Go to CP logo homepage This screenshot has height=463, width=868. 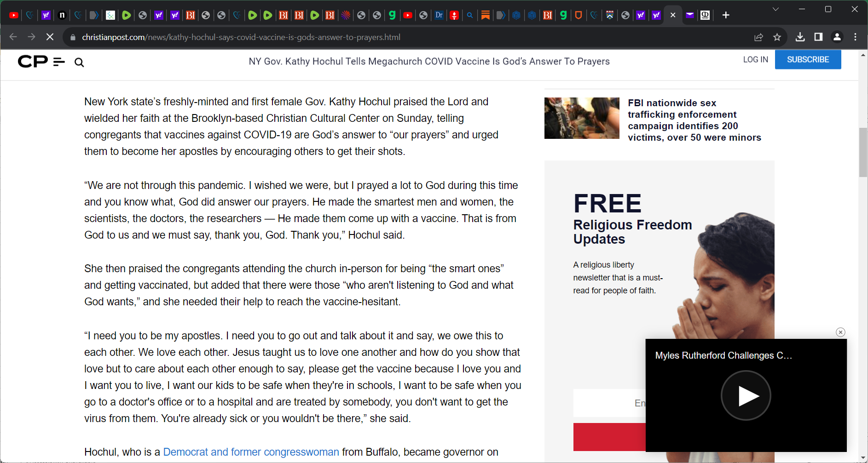[33, 61]
